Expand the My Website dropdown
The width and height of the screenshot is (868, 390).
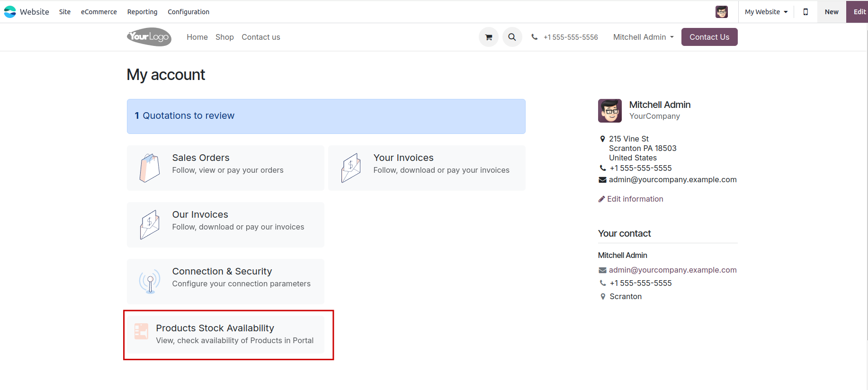(x=766, y=12)
